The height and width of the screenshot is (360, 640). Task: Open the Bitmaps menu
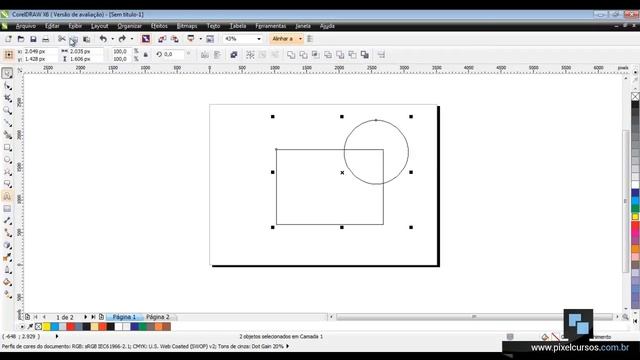pyautogui.click(x=187, y=26)
